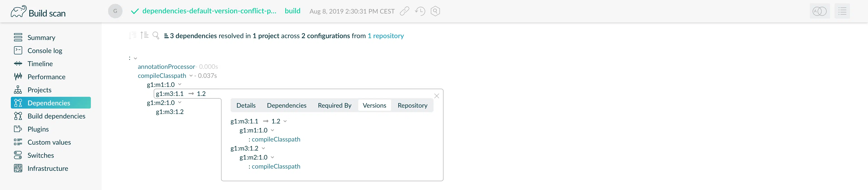Close the dependency details popup
868x190 pixels.
point(436,96)
